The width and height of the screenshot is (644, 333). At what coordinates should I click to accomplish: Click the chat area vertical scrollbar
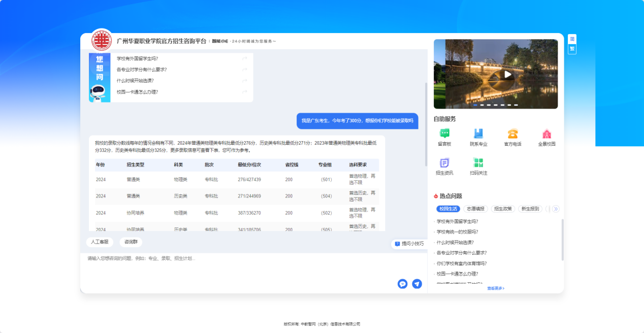(x=426, y=124)
